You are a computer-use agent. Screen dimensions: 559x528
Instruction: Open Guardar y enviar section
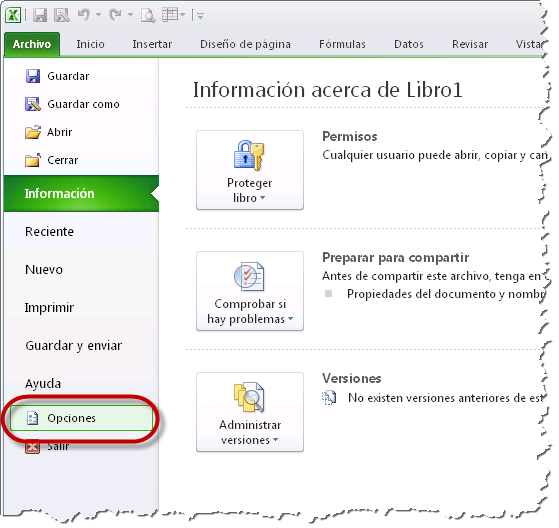[x=73, y=346]
